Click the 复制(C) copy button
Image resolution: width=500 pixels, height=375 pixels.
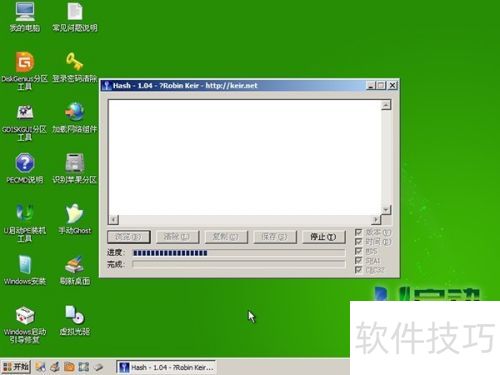tap(226, 237)
